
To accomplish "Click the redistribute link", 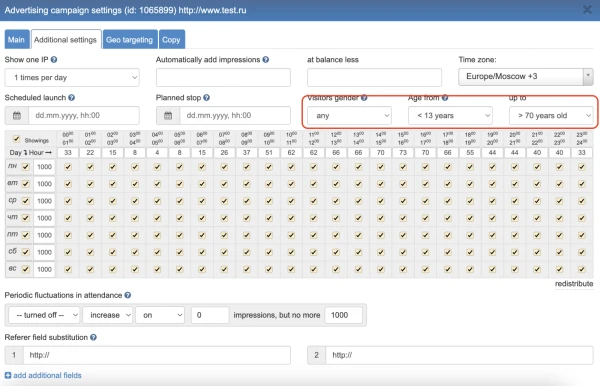I will [574, 284].
